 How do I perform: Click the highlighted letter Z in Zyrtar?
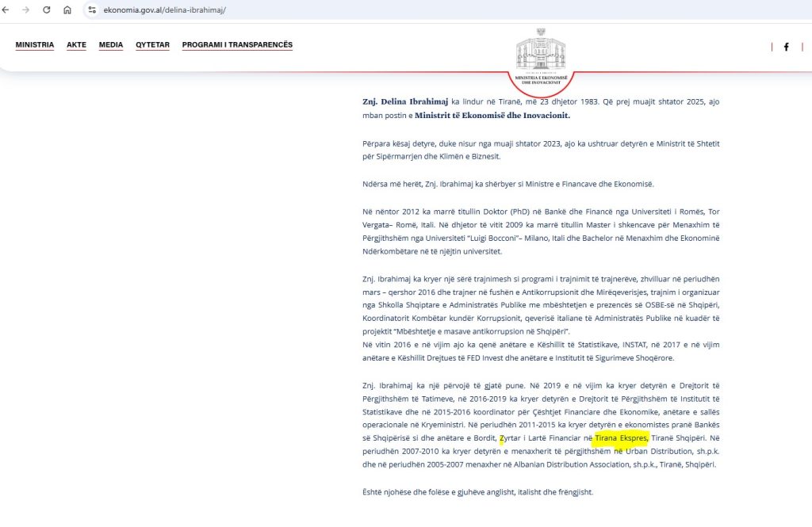click(x=502, y=438)
